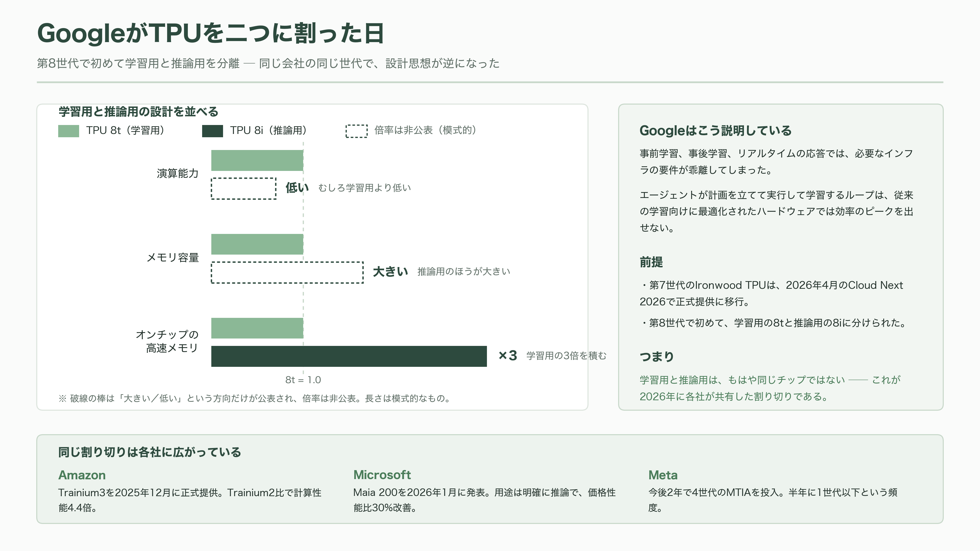The image size is (980, 551).
Task: Click the dashed 8i bar for メモリ容量
Action: click(287, 272)
